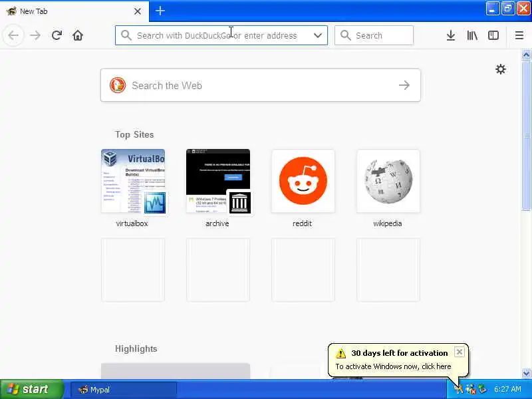Open the home page via house icon
532x399 pixels.
(x=78, y=35)
